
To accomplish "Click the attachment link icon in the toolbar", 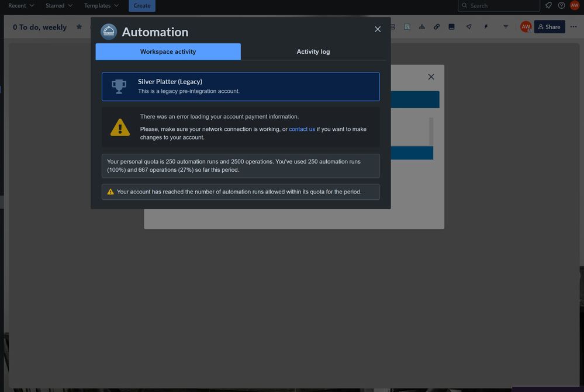I will point(436,26).
